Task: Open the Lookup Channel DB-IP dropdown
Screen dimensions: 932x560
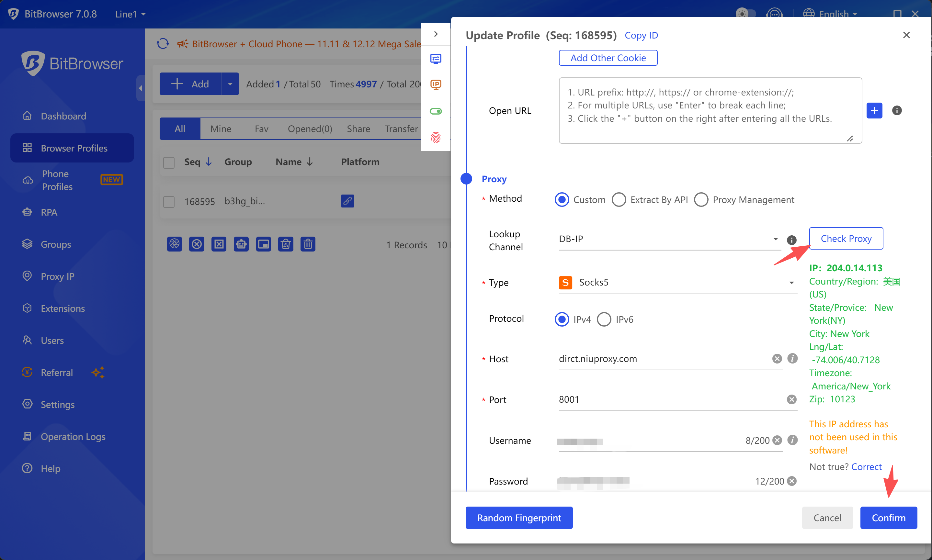Action: [x=670, y=239]
